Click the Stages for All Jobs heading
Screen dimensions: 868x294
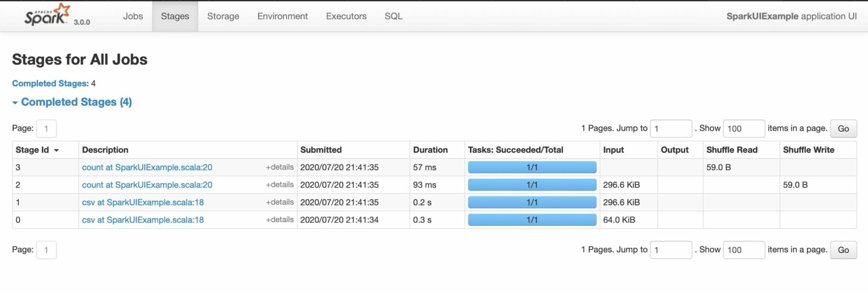80,59
